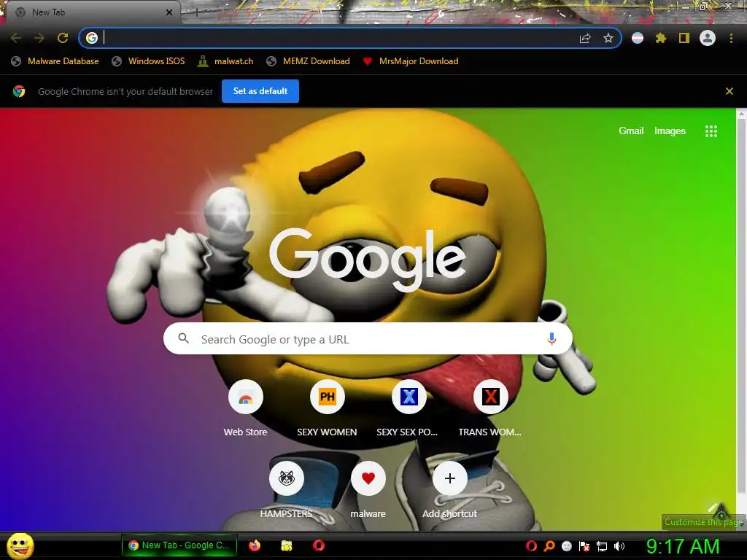Click the magnifier icon in the search box
This screenshot has width=747, height=560.
click(x=183, y=338)
